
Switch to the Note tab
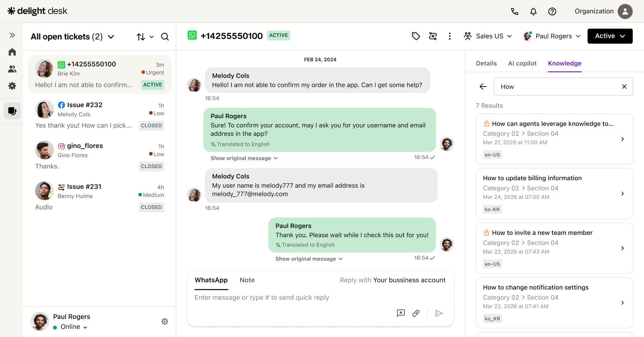tap(247, 280)
